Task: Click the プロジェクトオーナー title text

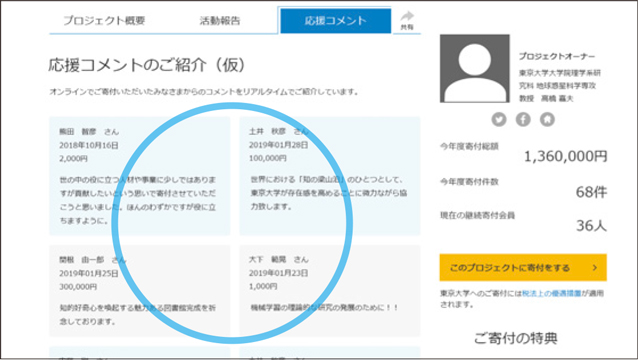Action: tap(557, 57)
